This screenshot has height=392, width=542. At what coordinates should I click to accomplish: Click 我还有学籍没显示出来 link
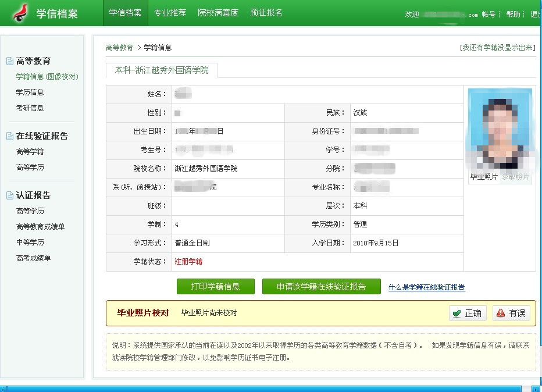pyautogui.click(x=497, y=48)
